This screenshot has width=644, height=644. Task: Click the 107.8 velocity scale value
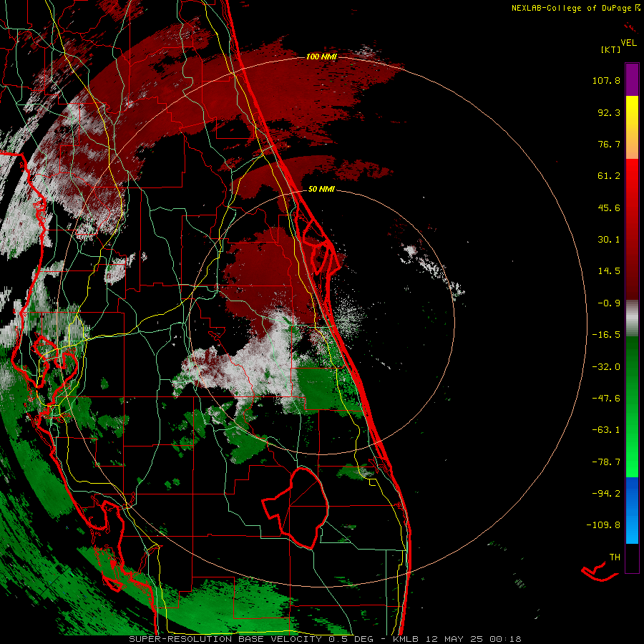point(606,80)
